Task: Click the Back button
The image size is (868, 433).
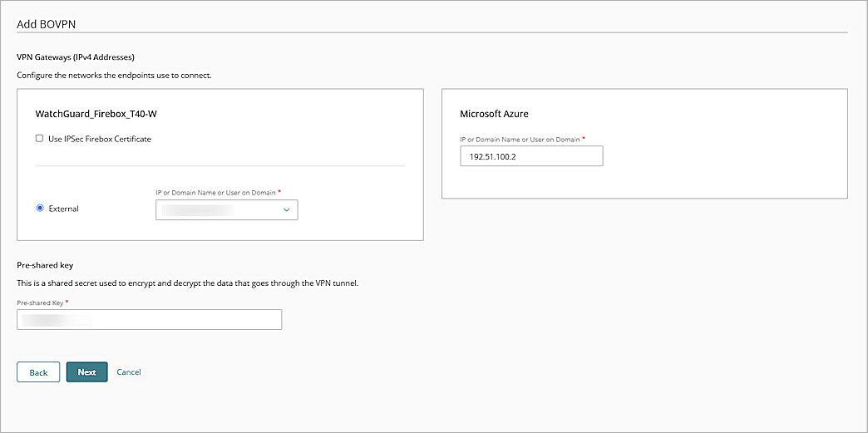Action: (38, 372)
